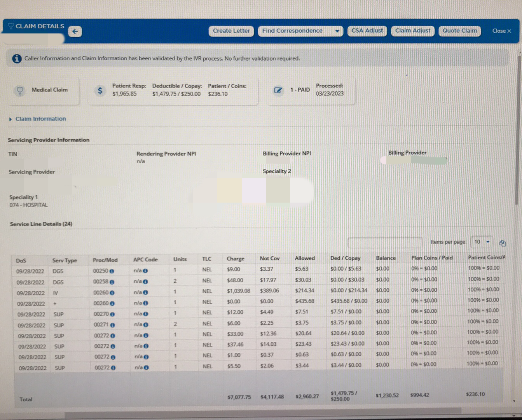Click info icon beside 00260 in the + row
The height and width of the screenshot is (420, 522).
(x=112, y=303)
